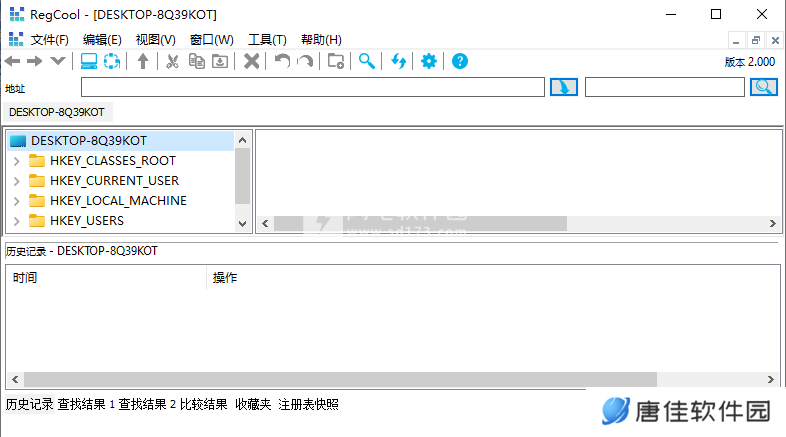Open the 视图(V) menu
786x437 pixels.
coord(155,40)
